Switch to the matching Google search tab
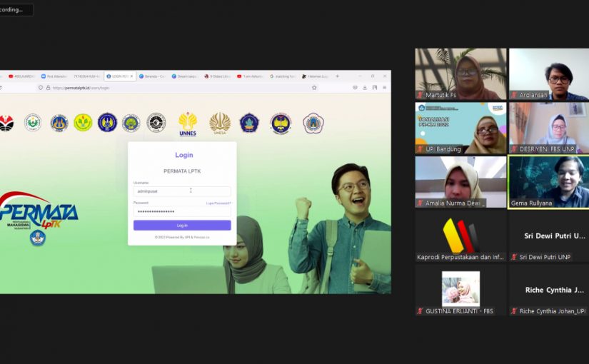Image resolution: width=589 pixels, height=364 pixels. tap(283, 76)
